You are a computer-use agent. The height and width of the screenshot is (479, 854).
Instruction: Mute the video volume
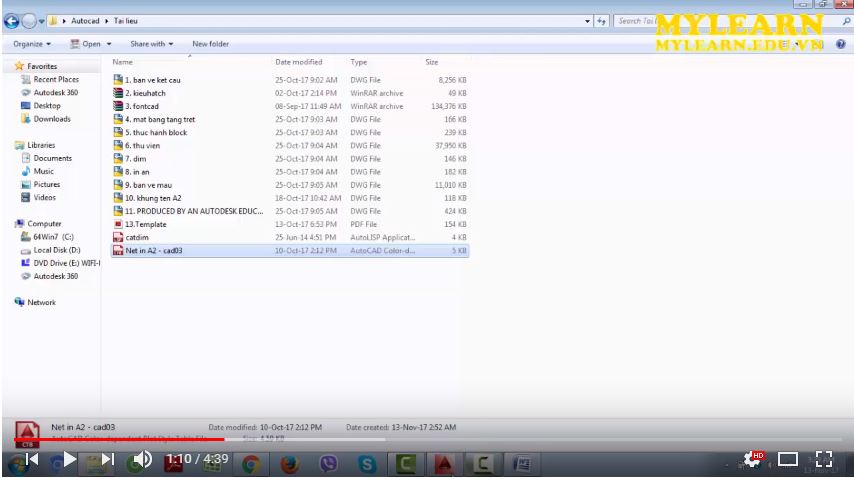click(x=142, y=459)
